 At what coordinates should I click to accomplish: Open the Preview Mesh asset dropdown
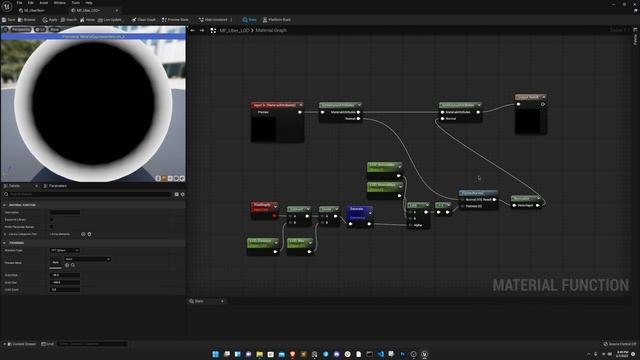pos(87,259)
